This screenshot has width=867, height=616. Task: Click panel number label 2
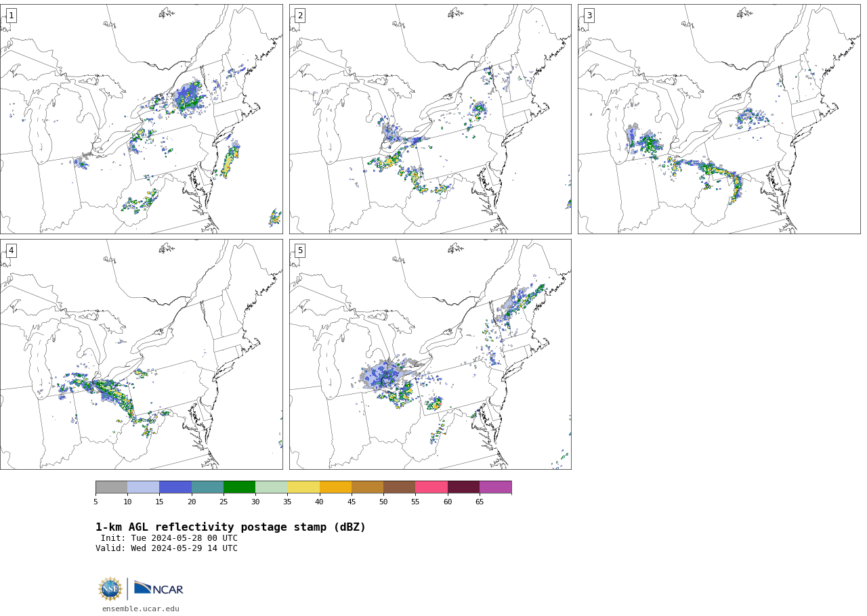[x=300, y=16]
